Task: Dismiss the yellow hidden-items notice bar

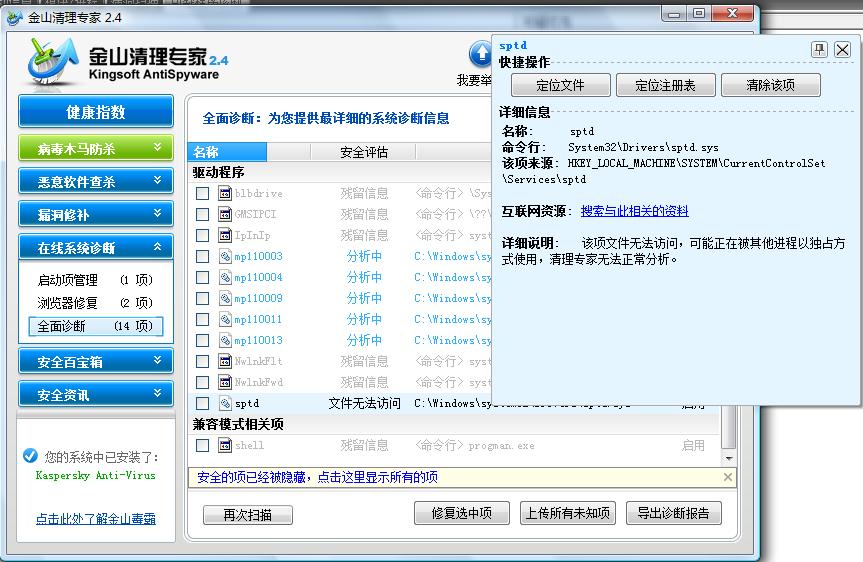Action: tap(728, 477)
